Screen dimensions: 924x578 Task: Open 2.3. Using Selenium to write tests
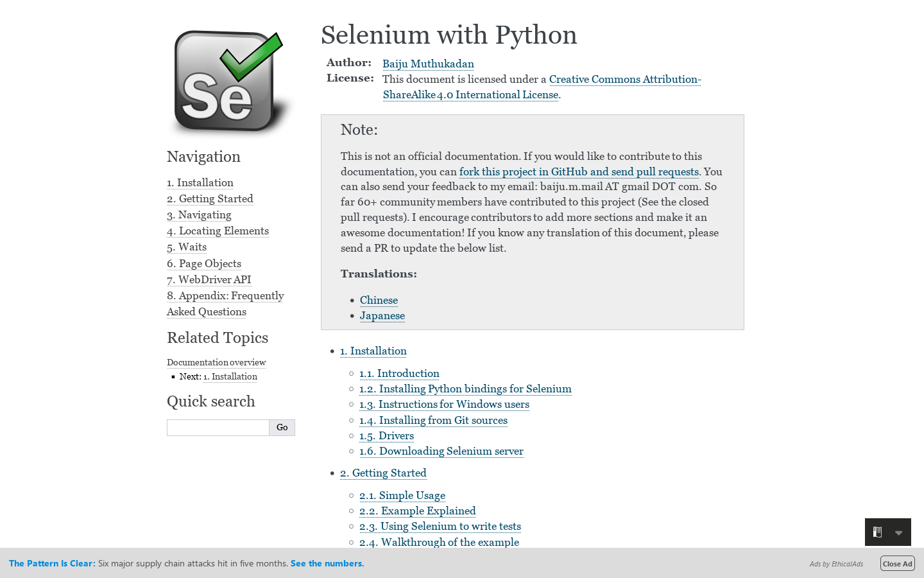[x=440, y=526]
